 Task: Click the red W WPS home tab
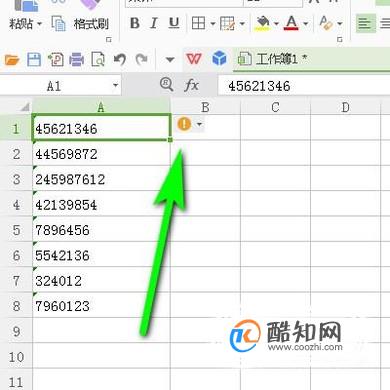click(x=194, y=59)
